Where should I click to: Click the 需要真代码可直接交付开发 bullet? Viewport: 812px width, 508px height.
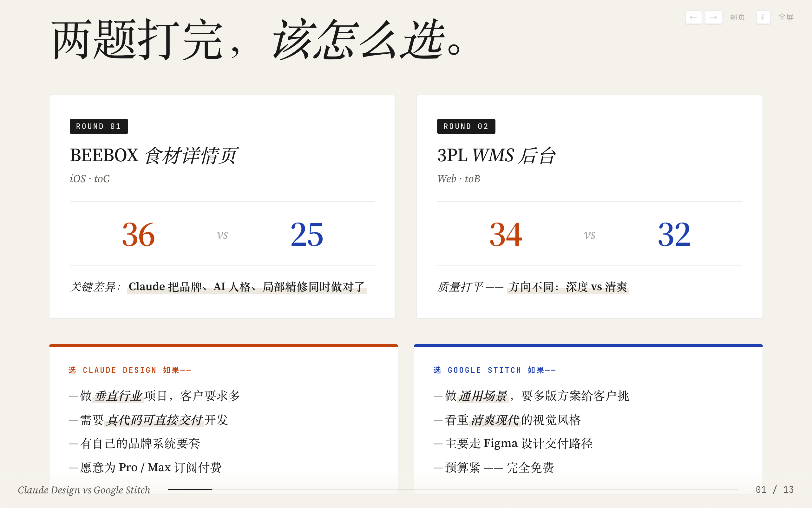[x=149, y=420]
